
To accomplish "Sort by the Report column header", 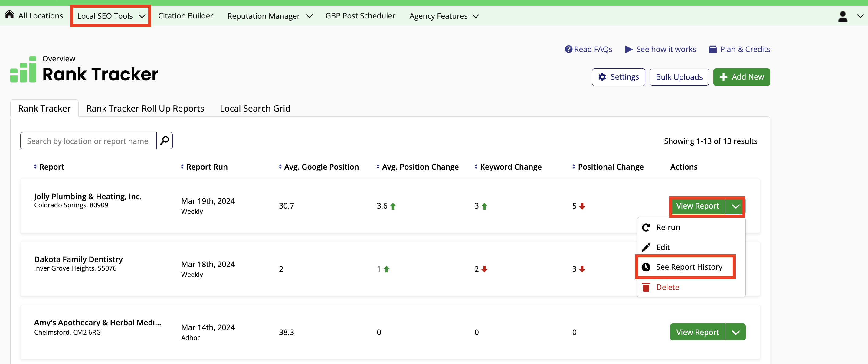I will [51, 167].
